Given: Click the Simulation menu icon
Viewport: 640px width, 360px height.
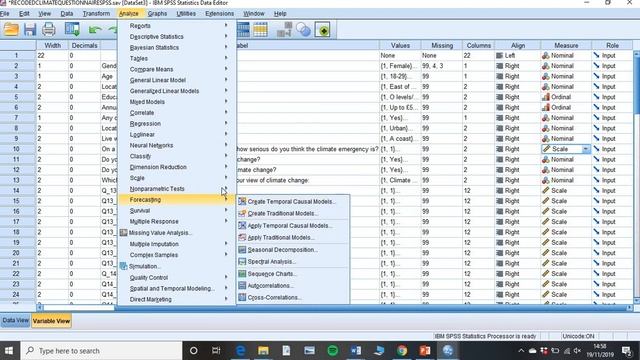Looking at the screenshot, I should (x=124, y=266).
